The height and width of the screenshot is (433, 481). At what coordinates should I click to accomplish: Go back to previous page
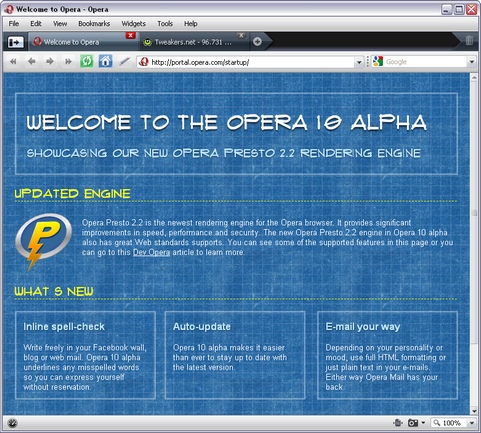point(32,61)
